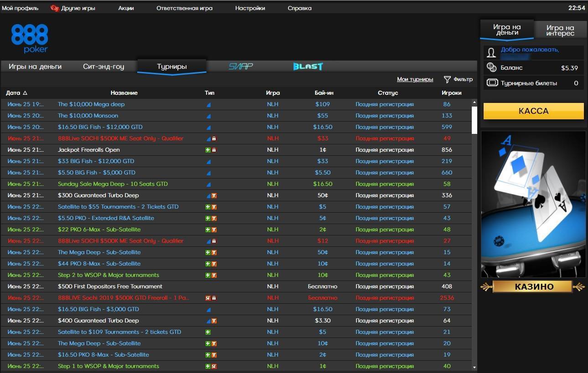Sort the list by Дата column header
This screenshot has height=373, width=588.
coord(16,93)
